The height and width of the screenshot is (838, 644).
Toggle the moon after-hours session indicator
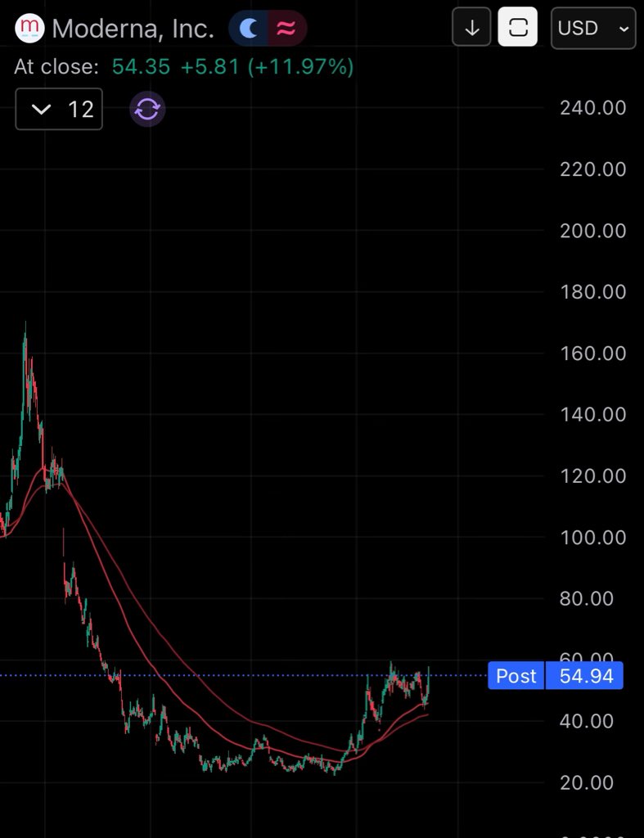[x=249, y=29]
